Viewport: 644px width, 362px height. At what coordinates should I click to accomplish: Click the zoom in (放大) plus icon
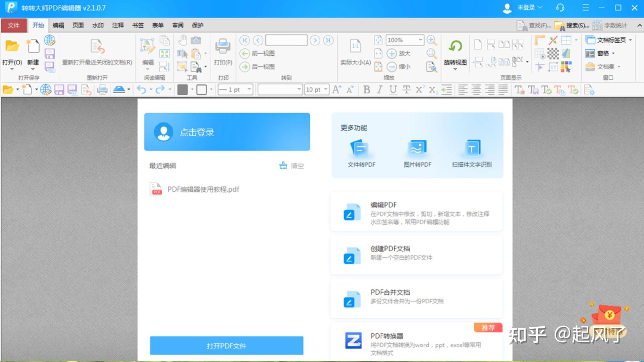point(392,53)
